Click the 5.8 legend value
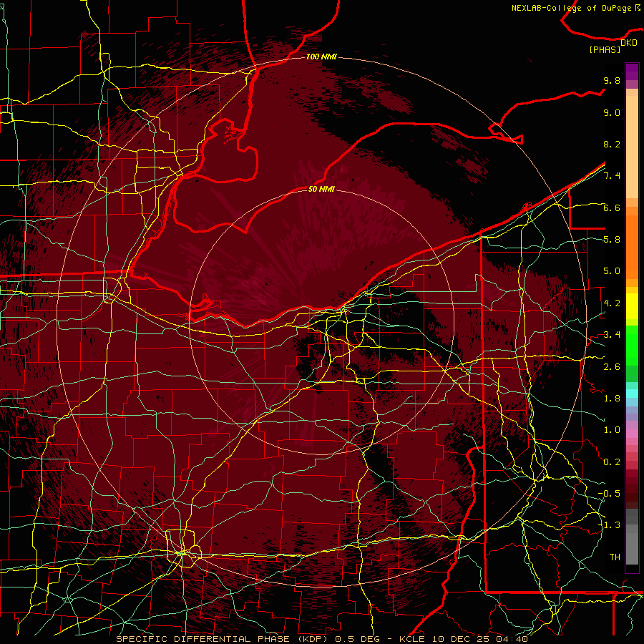 612,240
